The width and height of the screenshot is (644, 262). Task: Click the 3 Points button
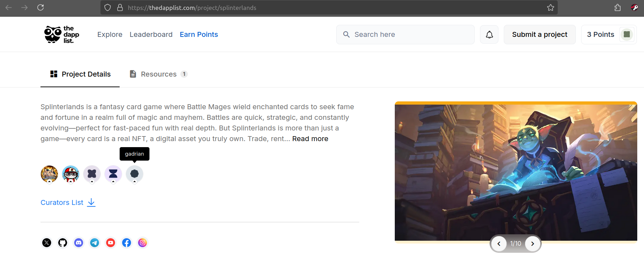pos(609,34)
